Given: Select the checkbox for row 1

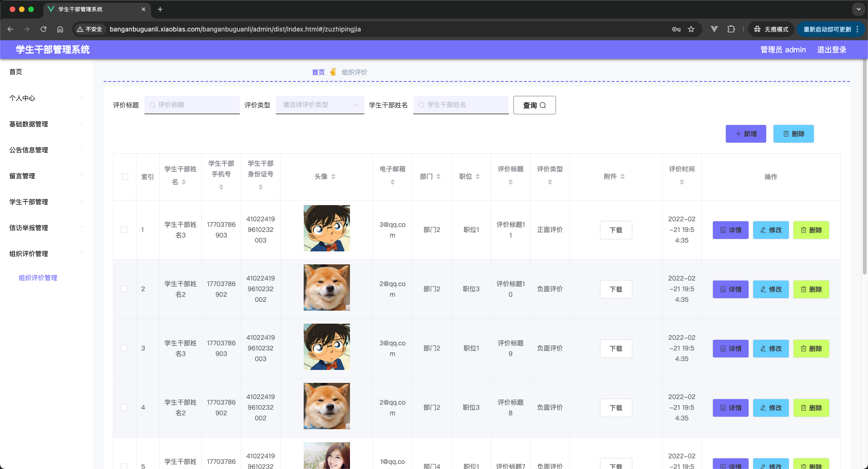Looking at the screenshot, I should coord(124,230).
